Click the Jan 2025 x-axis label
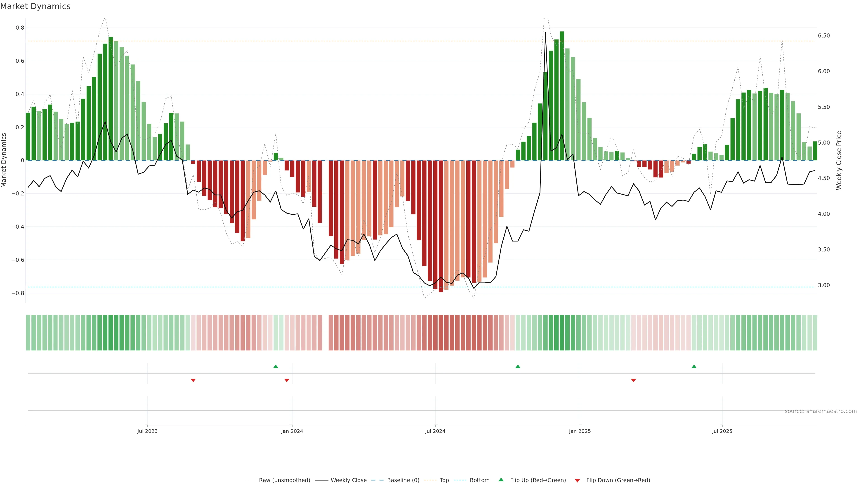Viewport: 868px width, 488px height. point(580,431)
